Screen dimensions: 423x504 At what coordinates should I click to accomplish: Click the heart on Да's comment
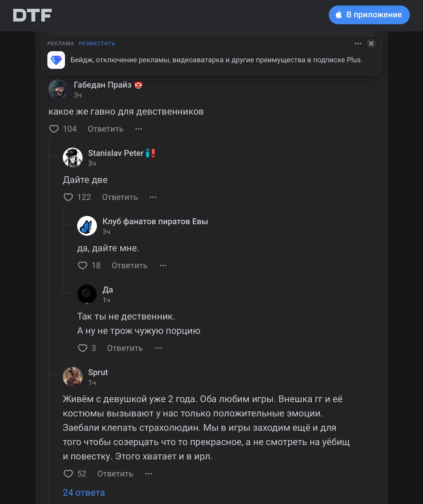pyautogui.click(x=83, y=348)
